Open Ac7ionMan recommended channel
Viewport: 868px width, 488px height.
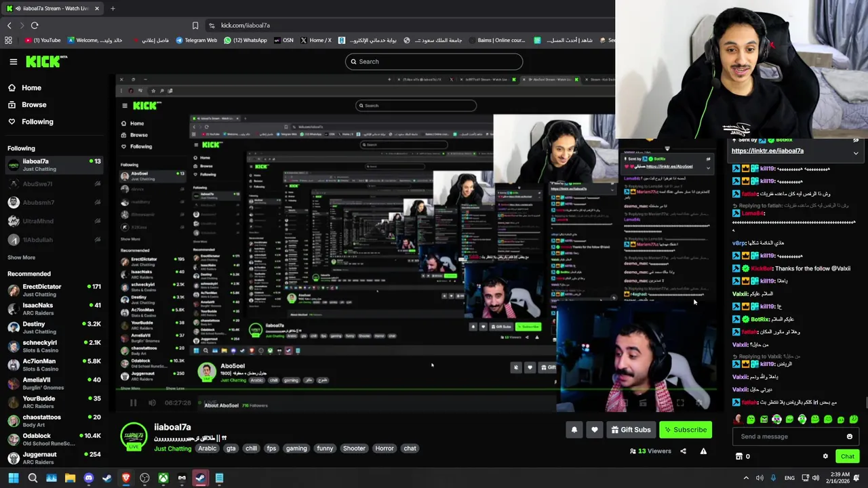click(x=53, y=365)
